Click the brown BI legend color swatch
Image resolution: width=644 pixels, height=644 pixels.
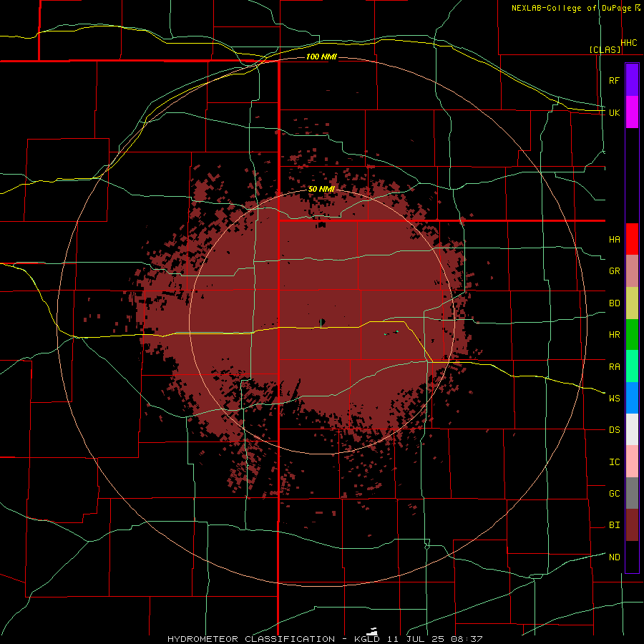tap(632, 525)
